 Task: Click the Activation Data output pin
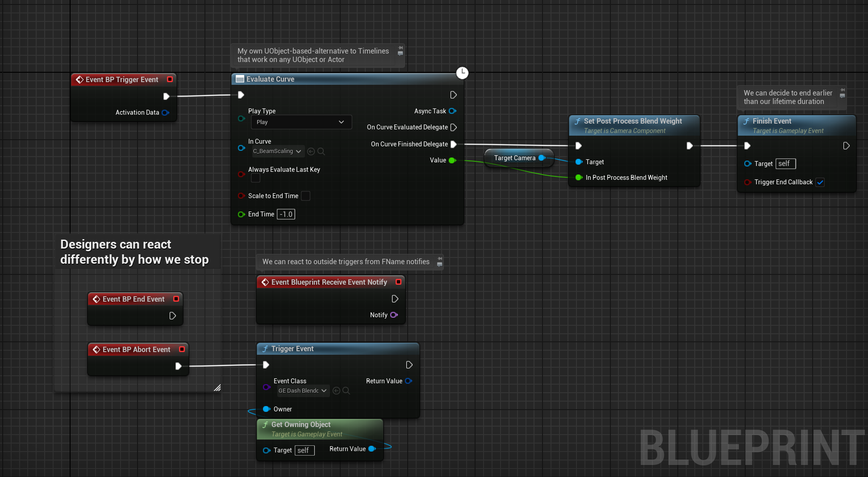[165, 112]
